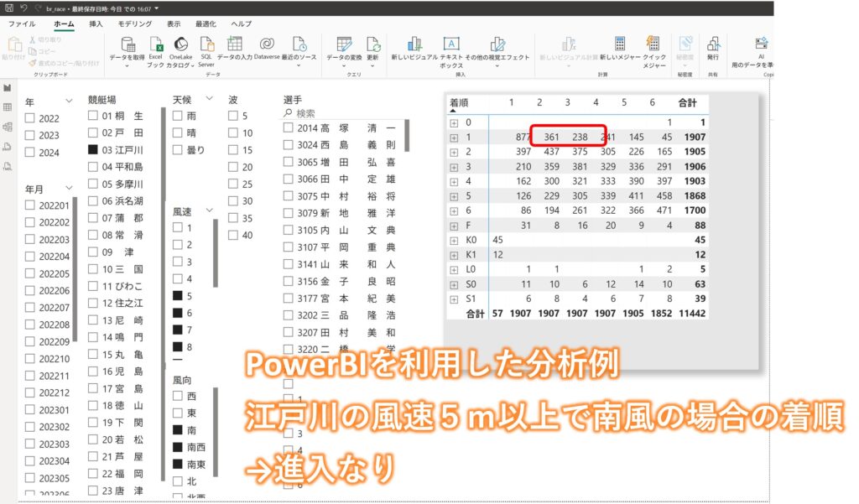Select ヘルプ ribbon tab
The image size is (859, 504).
(241, 24)
